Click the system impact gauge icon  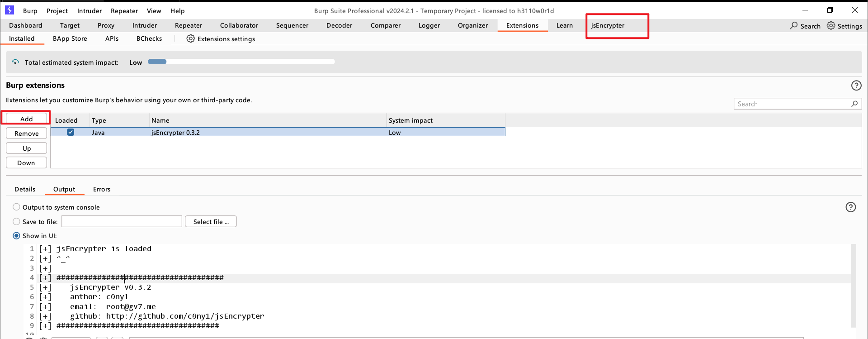click(x=15, y=62)
